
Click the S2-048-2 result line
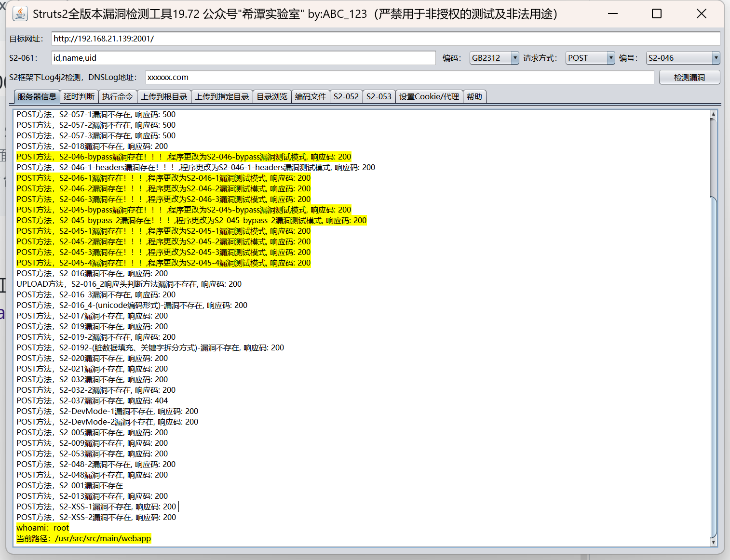click(x=96, y=464)
